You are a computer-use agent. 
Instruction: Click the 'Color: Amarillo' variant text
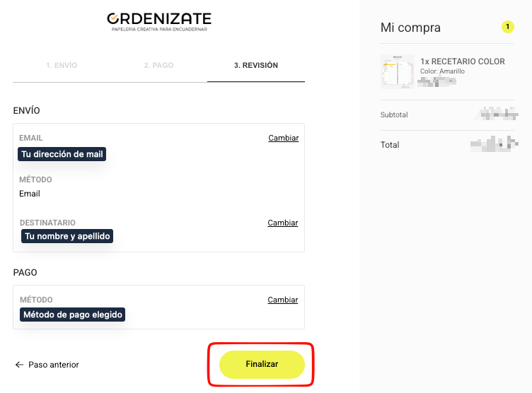point(442,71)
